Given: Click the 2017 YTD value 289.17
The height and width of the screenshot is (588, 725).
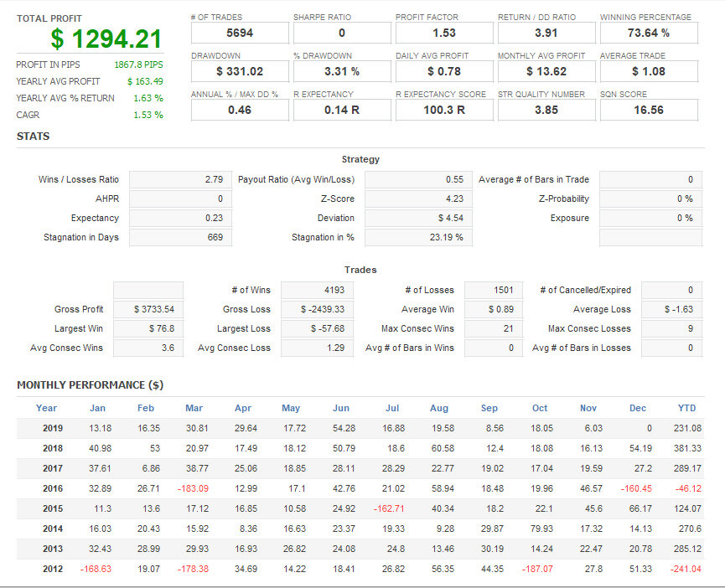Looking at the screenshot, I should pyautogui.click(x=687, y=468).
